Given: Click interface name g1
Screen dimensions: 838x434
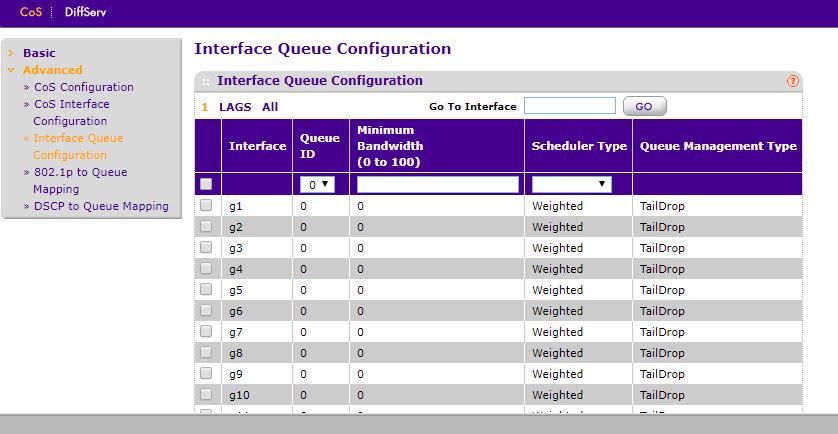Looking at the screenshot, I should click(x=236, y=206).
